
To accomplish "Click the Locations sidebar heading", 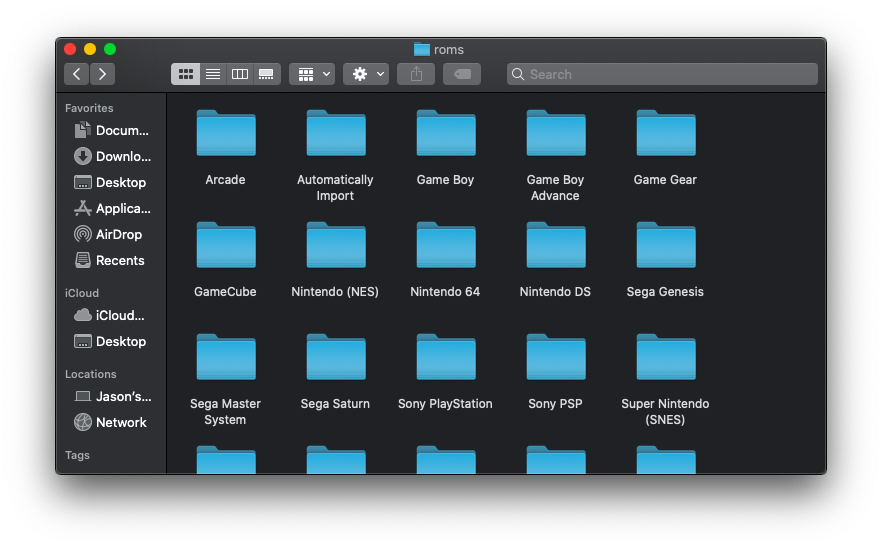I will (x=91, y=374).
